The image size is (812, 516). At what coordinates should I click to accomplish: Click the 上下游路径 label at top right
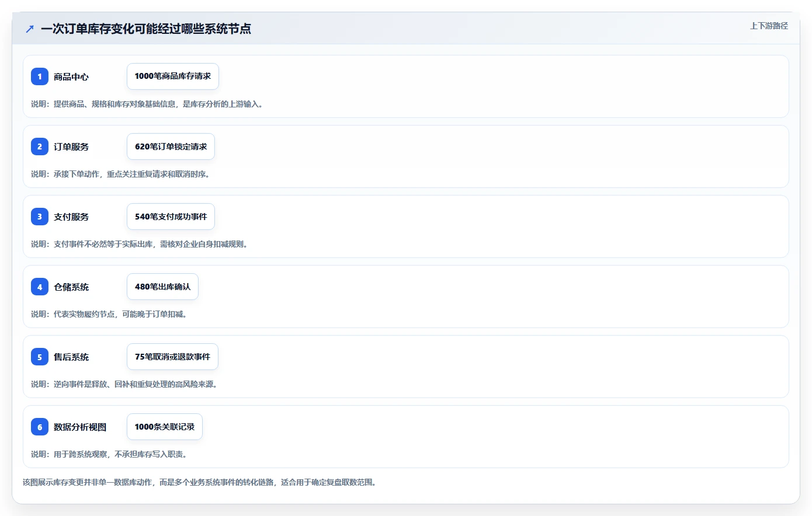769,26
